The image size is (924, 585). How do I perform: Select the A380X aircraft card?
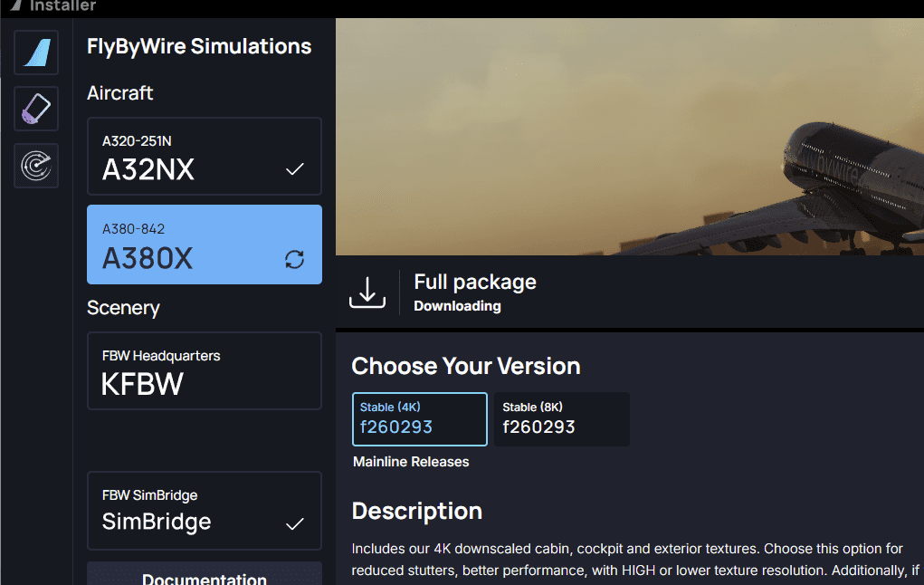coord(205,245)
